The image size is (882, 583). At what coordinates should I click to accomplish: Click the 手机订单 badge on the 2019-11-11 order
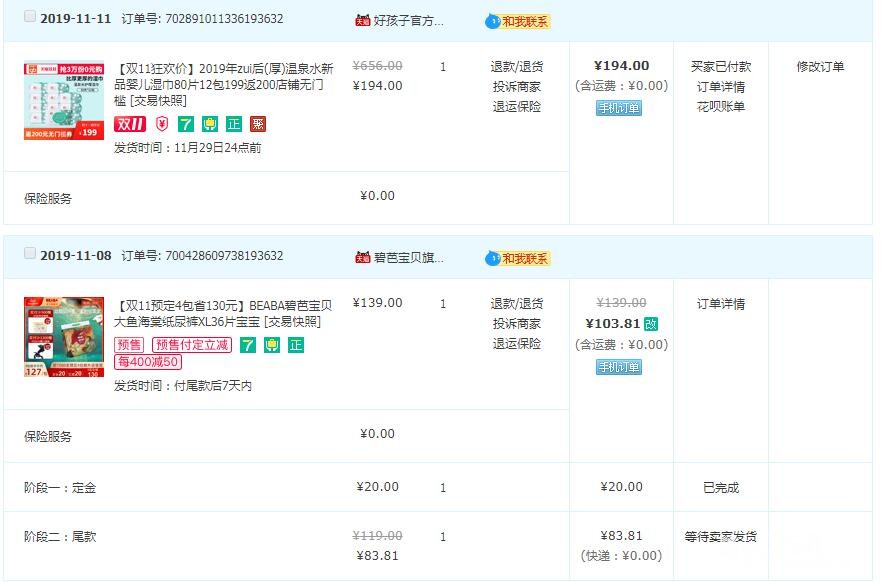[619, 108]
